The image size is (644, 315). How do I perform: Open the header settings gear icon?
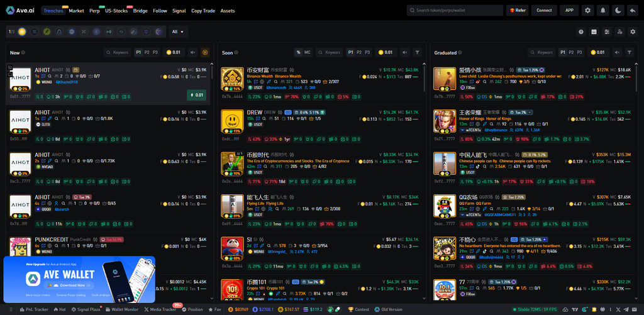pyautogui.click(x=588, y=10)
